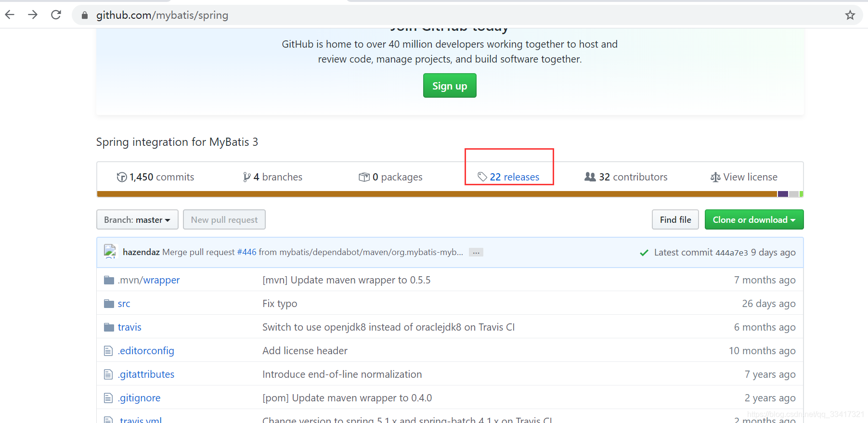Open "Introduce end-of-line normalization" commit
The width and height of the screenshot is (868, 423).
pyautogui.click(x=342, y=374)
